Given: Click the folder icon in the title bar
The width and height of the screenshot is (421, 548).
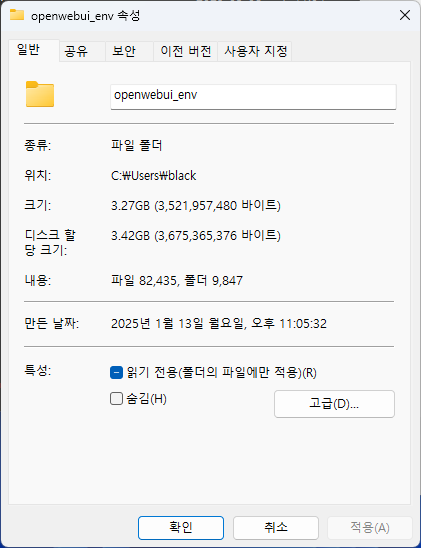Looking at the screenshot, I should click(17, 15).
